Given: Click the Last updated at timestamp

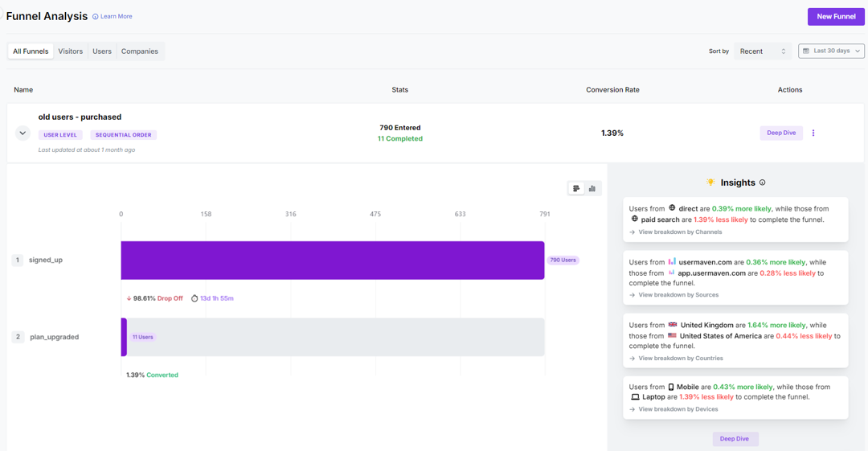Looking at the screenshot, I should (87, 150).
